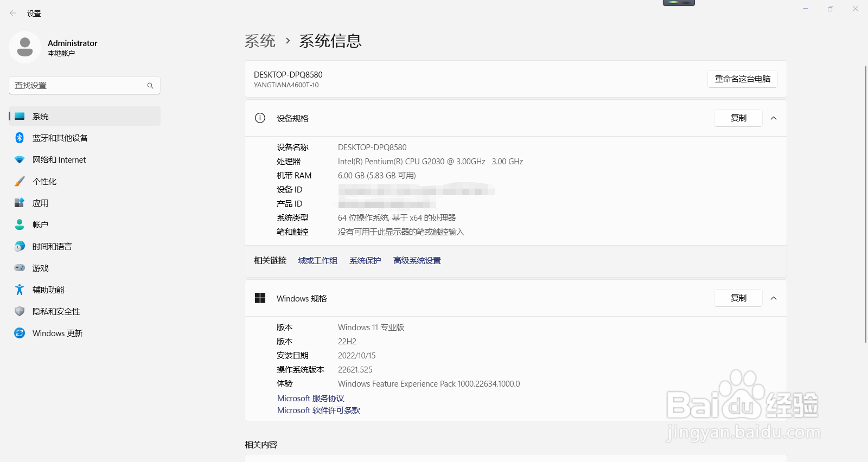This screenshot has width=868, height=462.
Task: Select 应用 in the sidebar
Action: click(x=85, y=203)
